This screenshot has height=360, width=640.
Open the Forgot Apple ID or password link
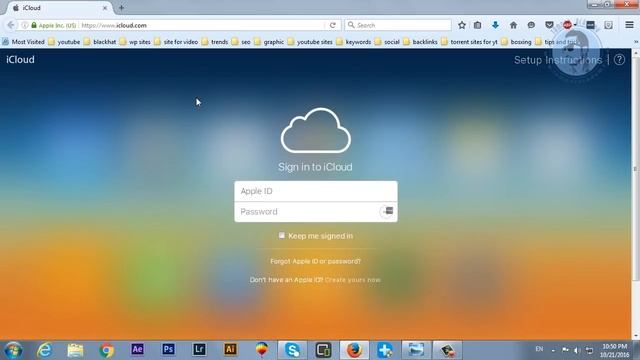[316, 261]
